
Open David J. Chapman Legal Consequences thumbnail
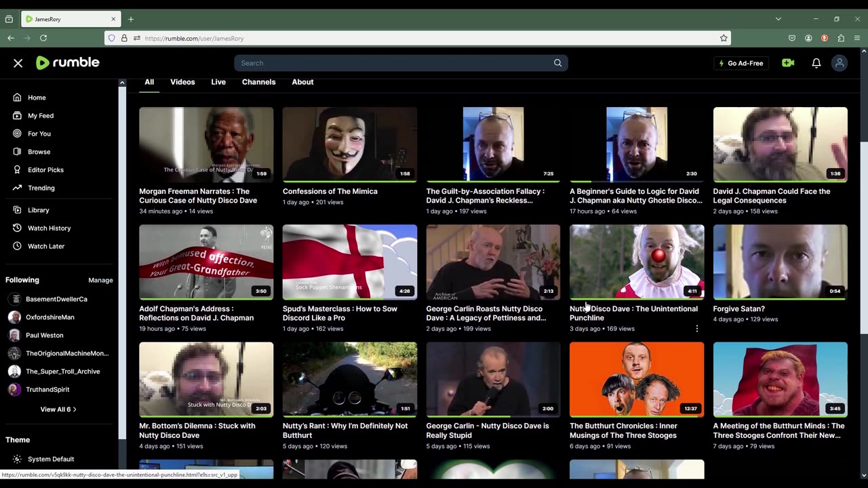(780, 144)
